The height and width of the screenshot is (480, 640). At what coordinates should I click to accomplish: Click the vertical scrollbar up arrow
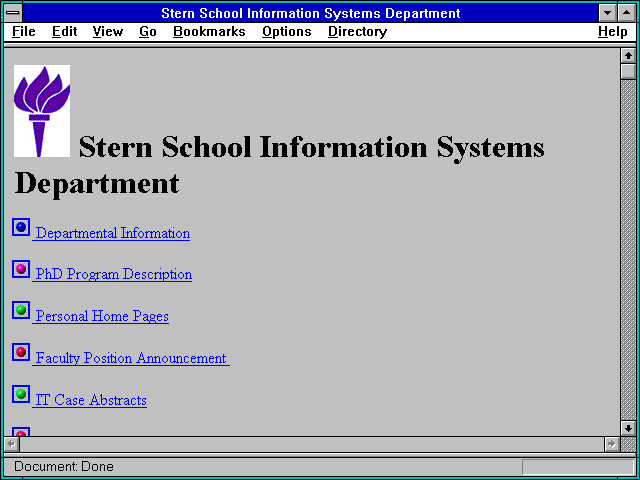(628, 56)
